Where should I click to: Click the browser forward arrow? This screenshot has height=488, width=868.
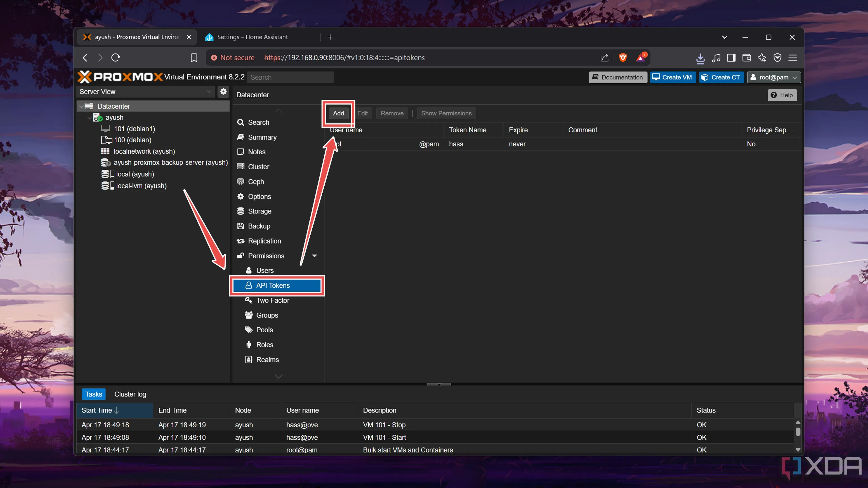coord(100,58)
